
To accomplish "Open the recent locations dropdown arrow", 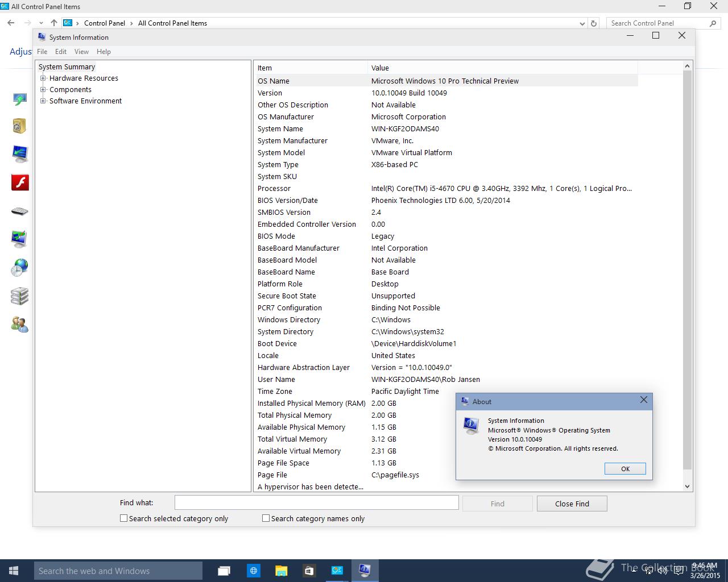I will coord(42,23).
